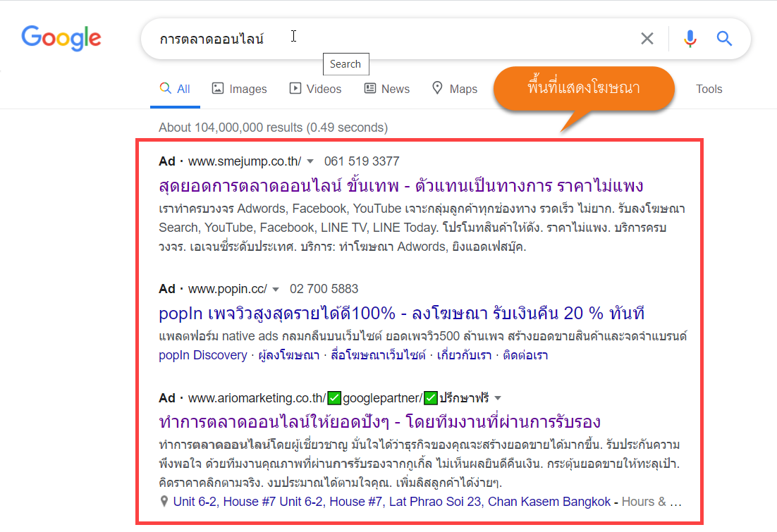
Task: Open the Tools menu
Action: [x=709, y=89]
